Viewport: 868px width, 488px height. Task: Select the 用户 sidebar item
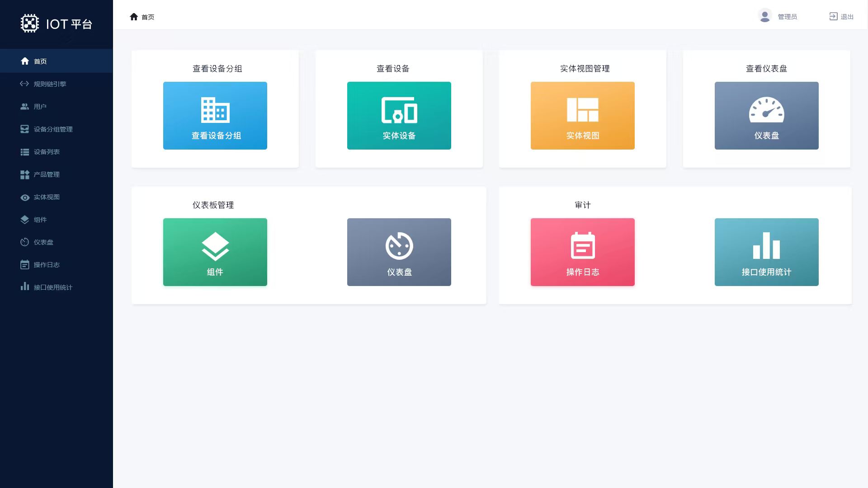pos(40,107)
